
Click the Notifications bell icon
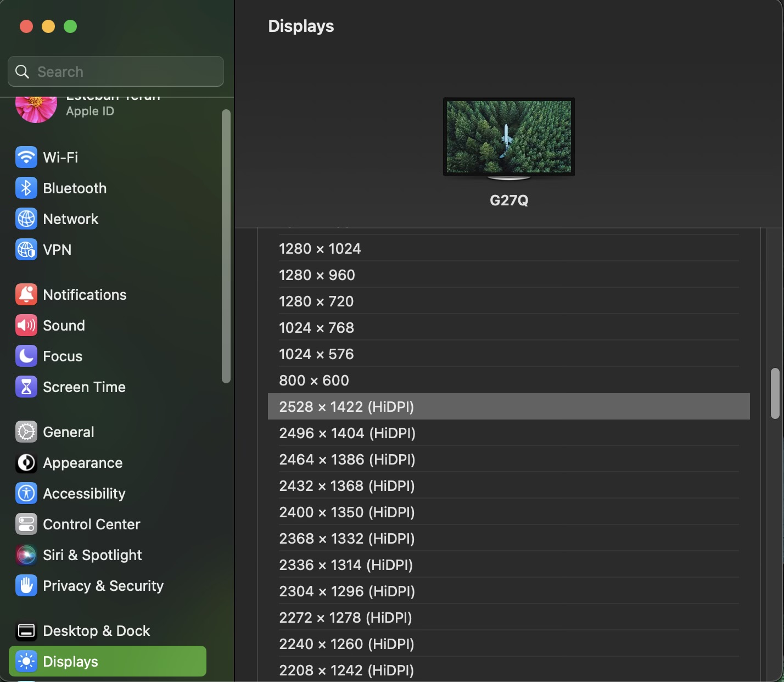[26, 295]
